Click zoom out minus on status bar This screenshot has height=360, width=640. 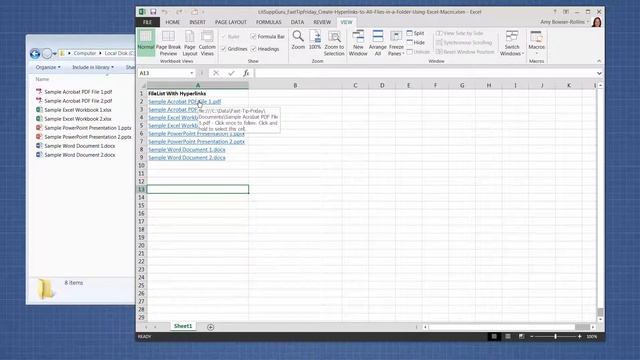532,336
